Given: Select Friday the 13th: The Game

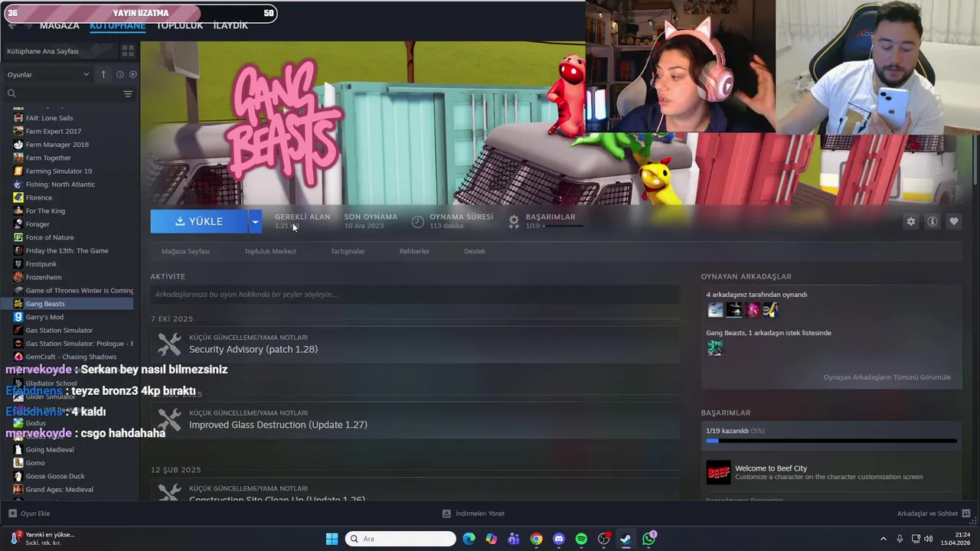Looking at the screenshot, I should pyautogui.click(x=69, y=250).
